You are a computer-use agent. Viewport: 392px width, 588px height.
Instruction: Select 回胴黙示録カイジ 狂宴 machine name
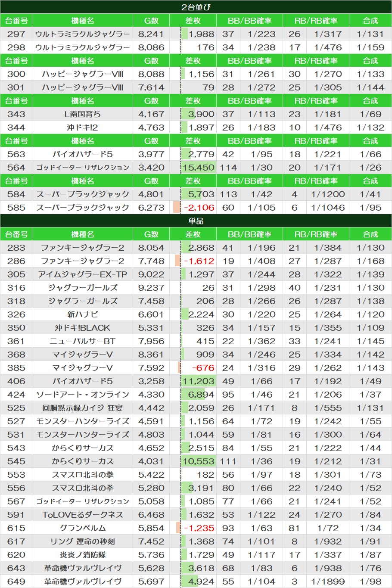82,408
